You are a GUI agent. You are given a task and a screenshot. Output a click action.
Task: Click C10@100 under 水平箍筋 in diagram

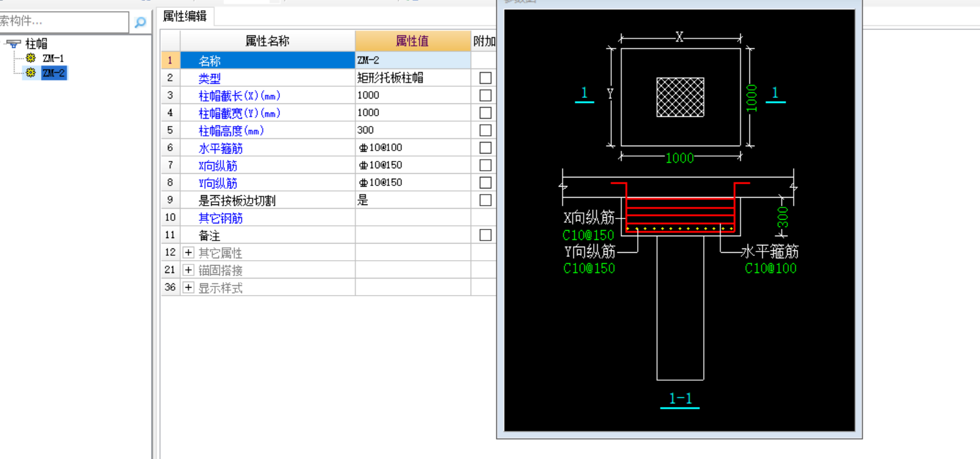(x=770, y=268)
